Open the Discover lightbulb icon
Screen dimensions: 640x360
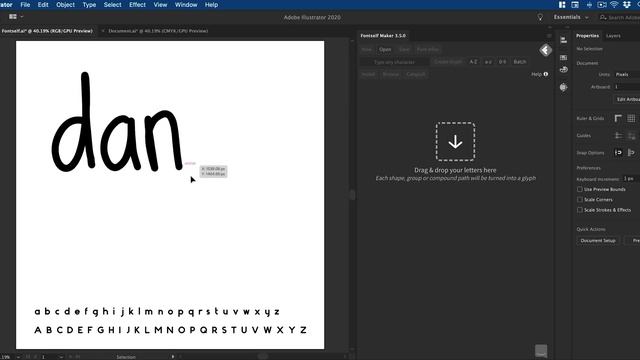540,17
